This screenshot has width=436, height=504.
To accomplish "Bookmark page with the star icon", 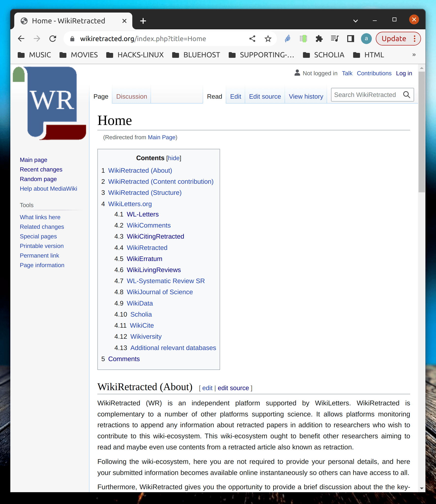I will (x=268, y=39).
